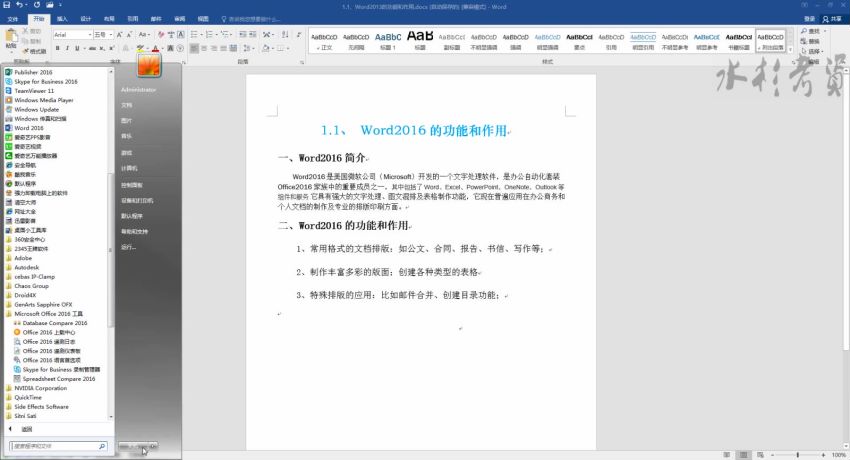Click the tell me search field in ribbon

[x=253, y=19]
